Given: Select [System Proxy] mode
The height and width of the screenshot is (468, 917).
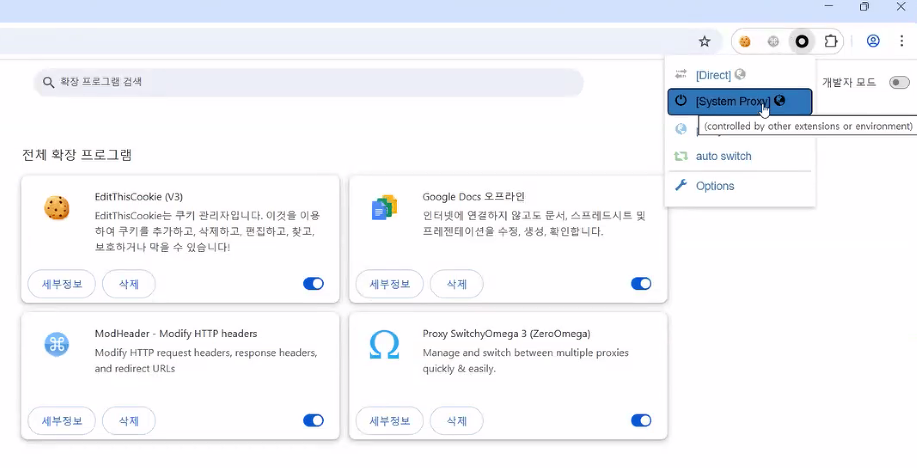Looking at the screenshot, I should click(x=740, y=101).
